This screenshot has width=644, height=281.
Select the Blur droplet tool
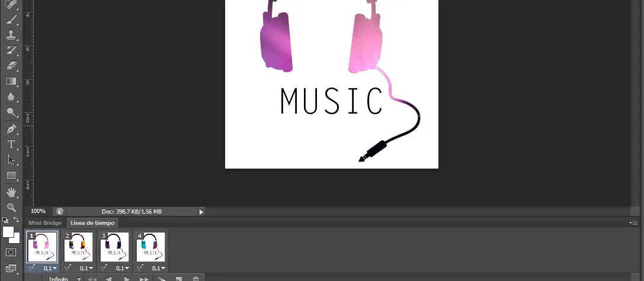[x=11, y=96]
